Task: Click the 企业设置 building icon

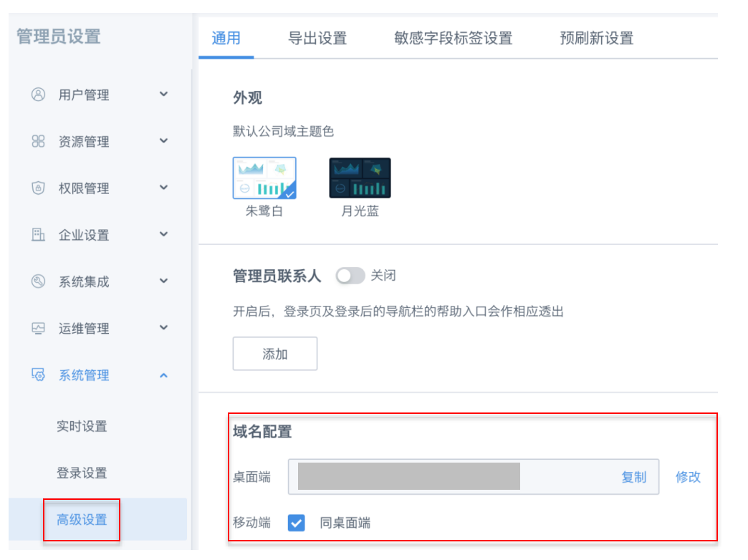Action: coord(39,235)
